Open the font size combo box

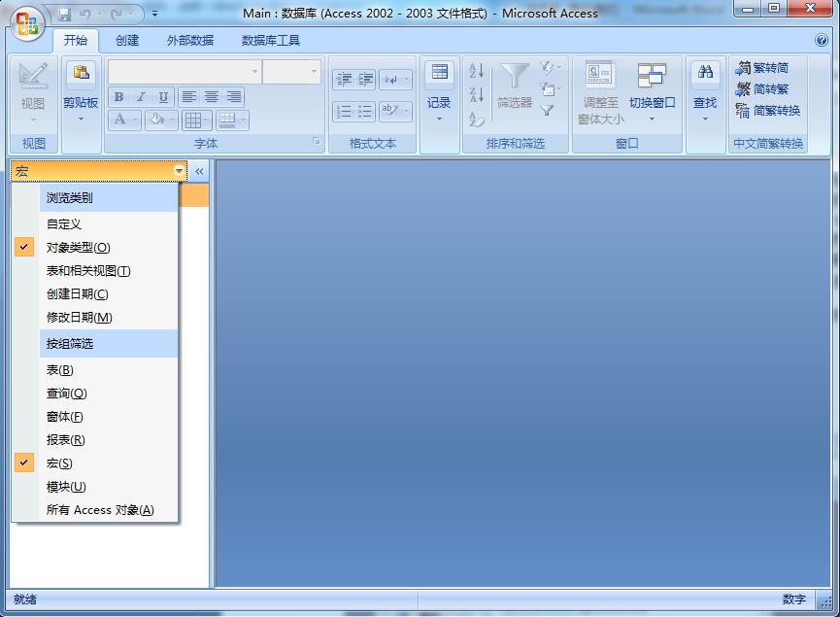click(314, 71)
